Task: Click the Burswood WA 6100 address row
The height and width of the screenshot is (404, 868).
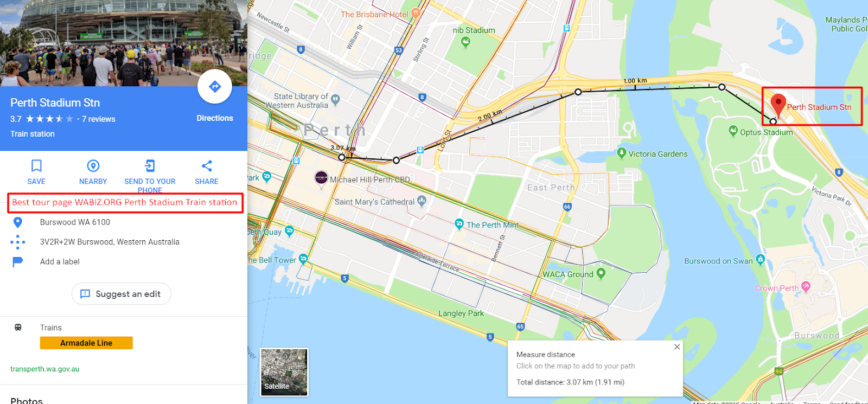Action: point(124,222)
